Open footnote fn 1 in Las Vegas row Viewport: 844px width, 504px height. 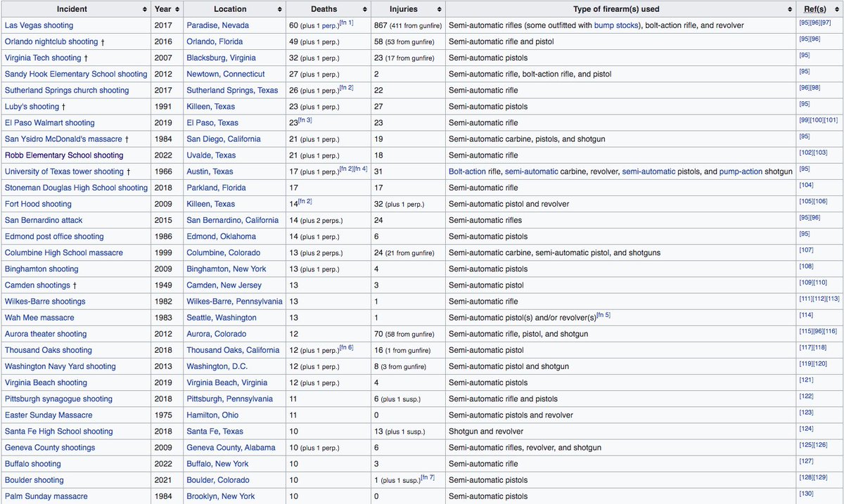[x=346, y=23]
